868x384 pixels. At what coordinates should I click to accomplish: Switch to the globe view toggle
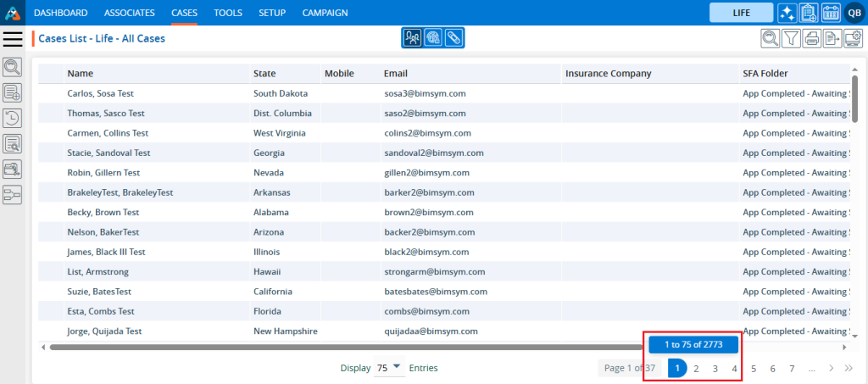pyautogui.click(x=432, y=38)
